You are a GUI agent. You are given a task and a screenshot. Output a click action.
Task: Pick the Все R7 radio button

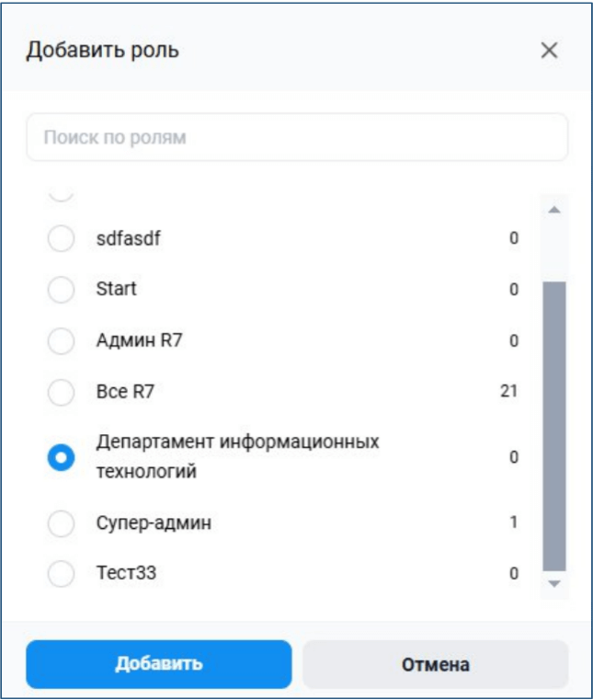(x=61, y=392)
